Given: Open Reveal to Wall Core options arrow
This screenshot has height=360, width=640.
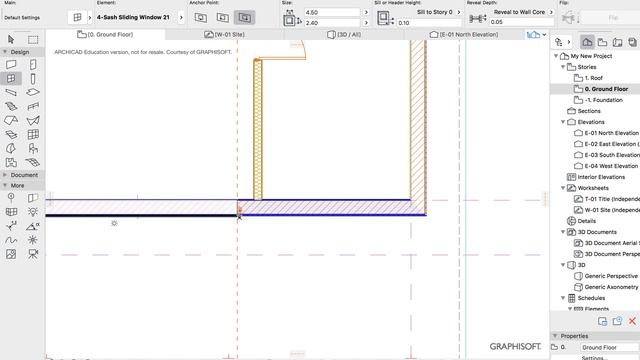Looking at the screenshot, I should [551, 12].
